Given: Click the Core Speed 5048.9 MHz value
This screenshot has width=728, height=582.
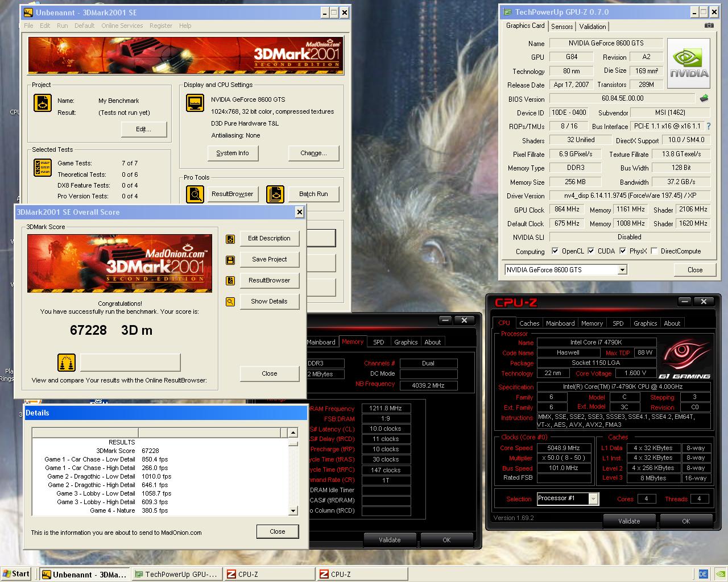Looking at the screenshot, I should tap(564, 448).
